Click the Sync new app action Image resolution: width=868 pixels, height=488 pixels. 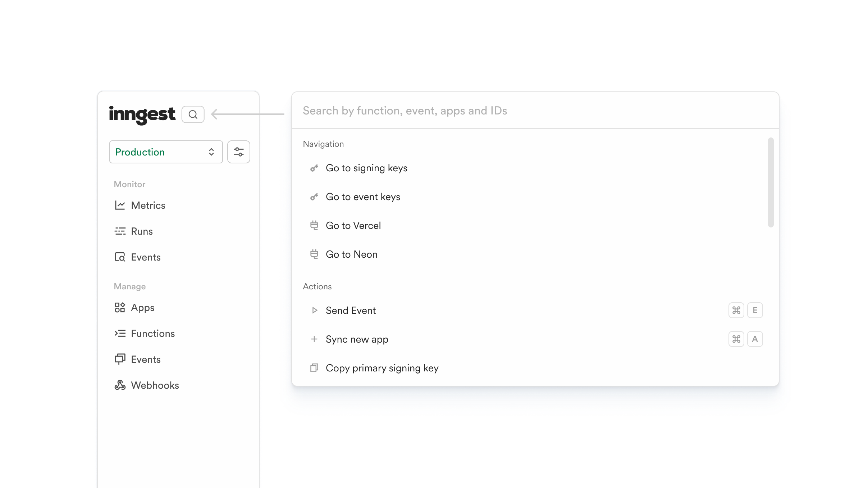pyautogui.click(x=357, y=339)
